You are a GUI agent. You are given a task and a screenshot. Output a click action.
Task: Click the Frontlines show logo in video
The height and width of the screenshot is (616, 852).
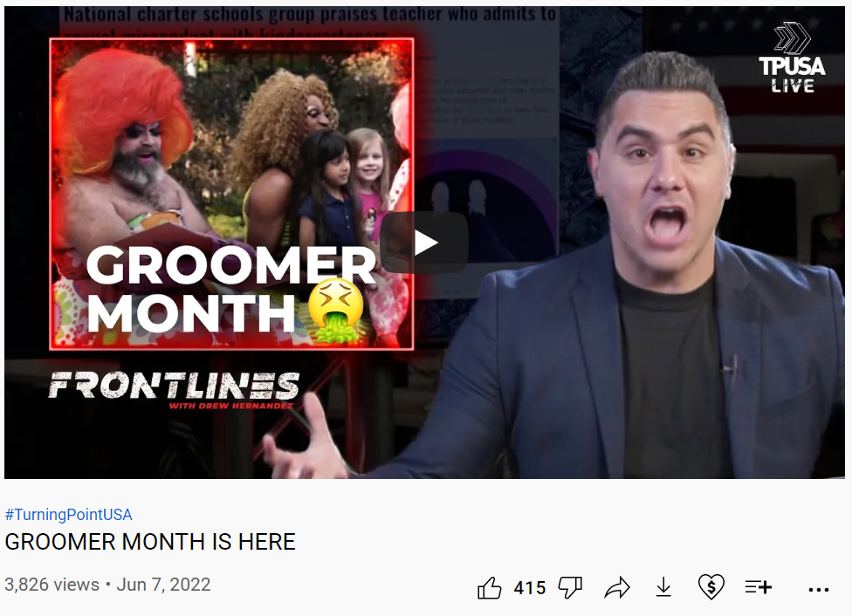pyautogui.click(x=174, y=386)
